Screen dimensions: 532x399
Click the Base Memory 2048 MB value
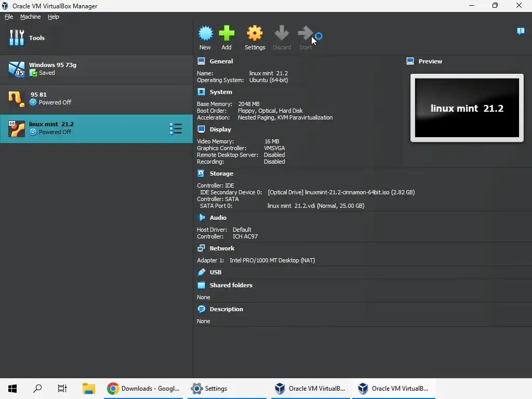tap(249, 104)
